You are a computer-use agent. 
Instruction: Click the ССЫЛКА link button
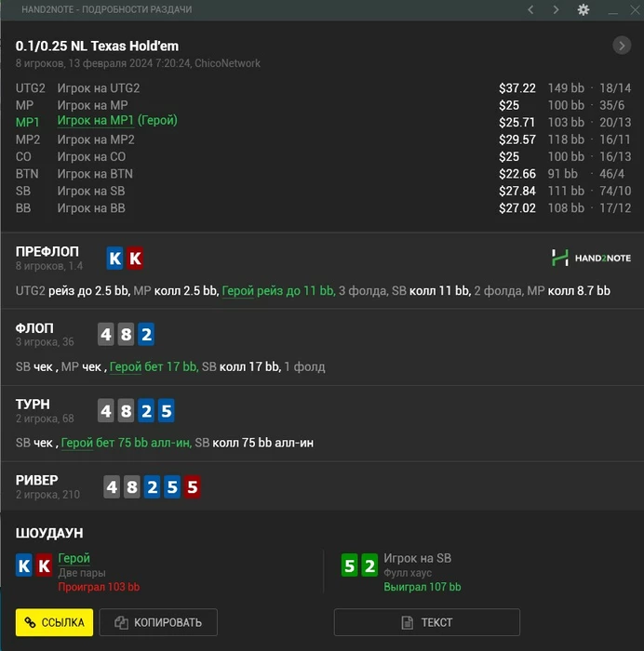click(54, 622)
